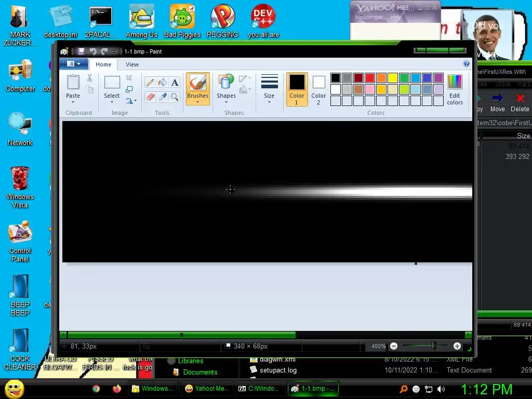This screenshot has height=399, width=532.
Task: Open Messenger menu in Yahoo Messenger window
Action: (x=368, y=17)
